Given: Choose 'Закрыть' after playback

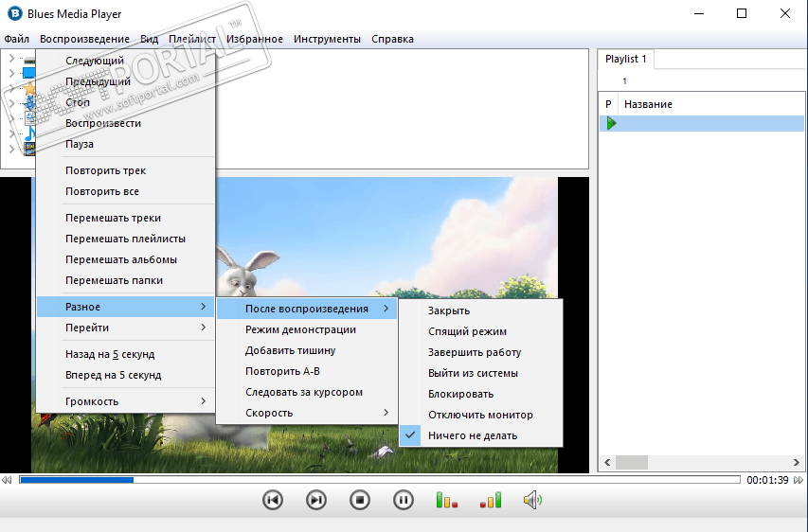Looking at the screenshot, I should [x=481, y=310].
